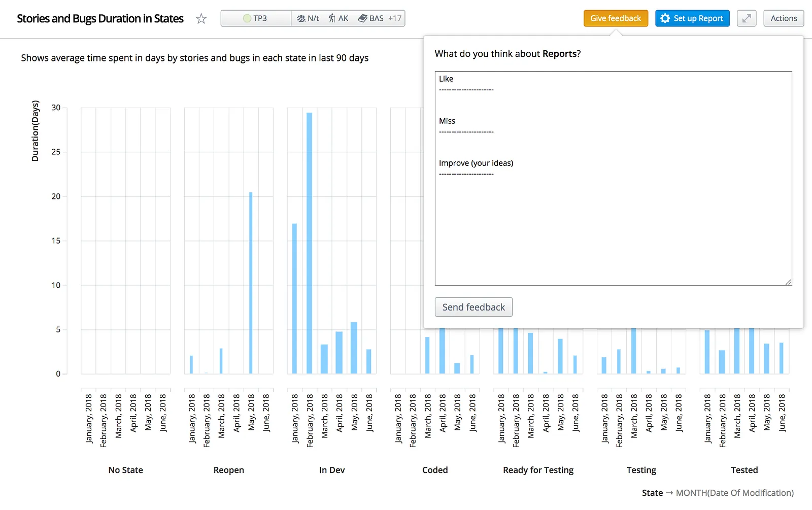Click the 'State' axis legend text
The height and width of the screenshot is (510, 812).
click(652, 493)
